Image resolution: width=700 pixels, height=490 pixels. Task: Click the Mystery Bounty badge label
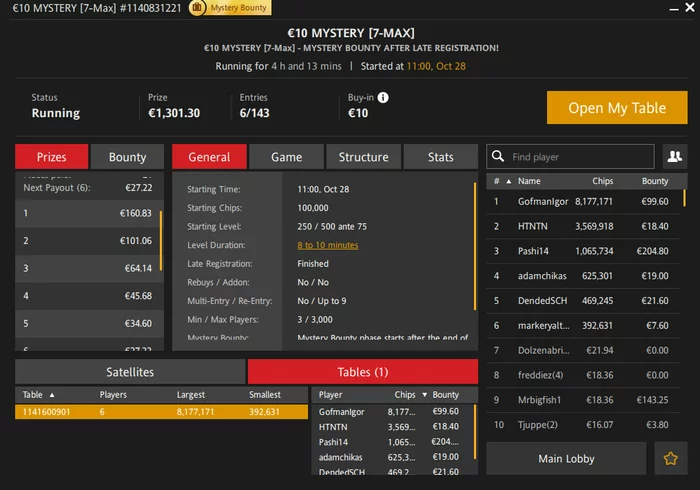[238, 8]
